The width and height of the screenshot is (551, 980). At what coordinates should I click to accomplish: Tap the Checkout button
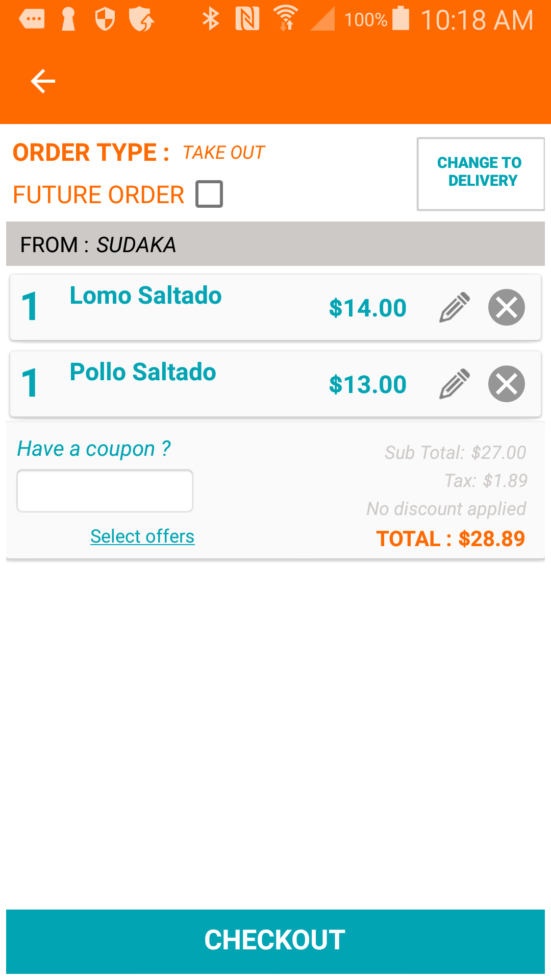275,940
